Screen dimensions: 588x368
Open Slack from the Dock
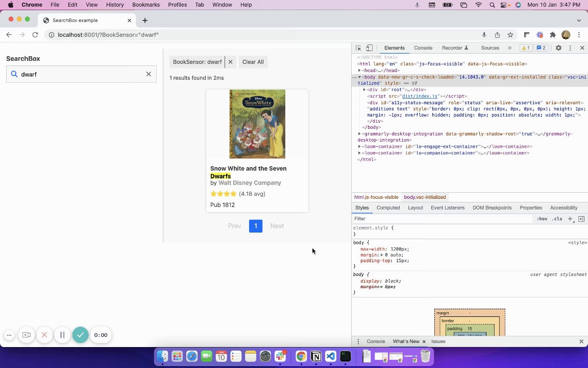coord(280,356)
